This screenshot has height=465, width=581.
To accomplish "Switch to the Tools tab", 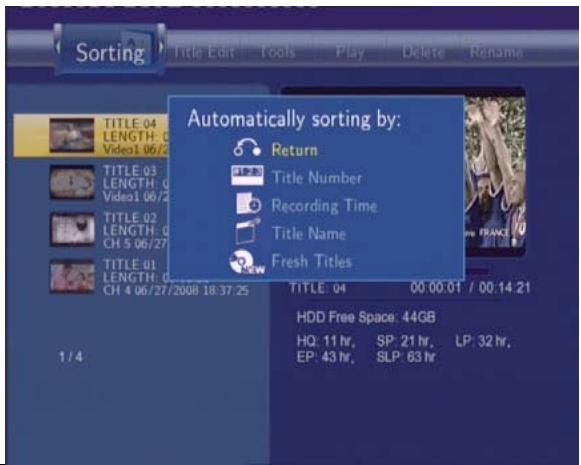I will [x=278, y=52].
